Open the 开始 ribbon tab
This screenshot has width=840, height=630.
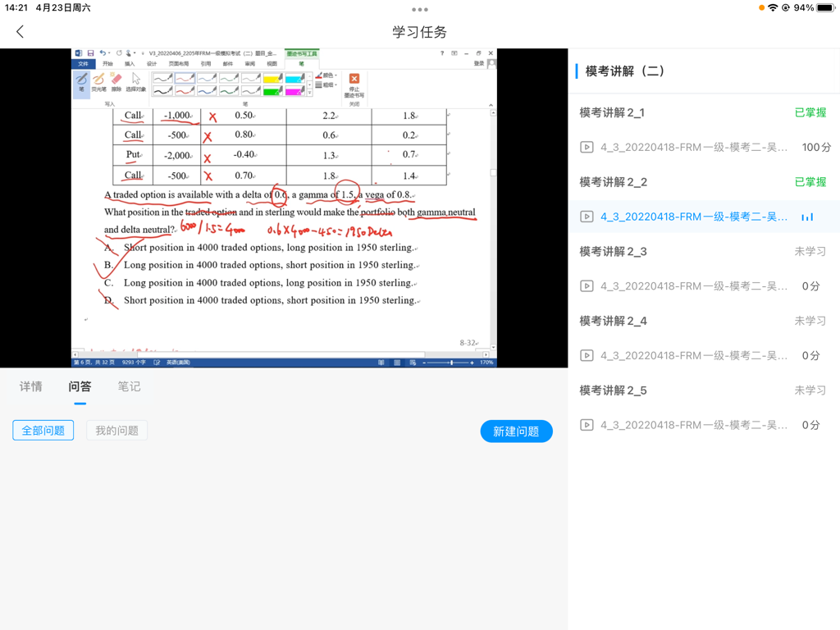pos(107,64)
